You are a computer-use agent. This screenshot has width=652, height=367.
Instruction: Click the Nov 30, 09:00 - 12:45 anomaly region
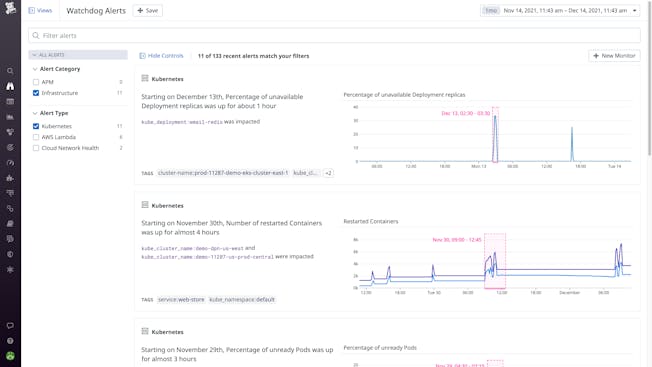(495, 261)
